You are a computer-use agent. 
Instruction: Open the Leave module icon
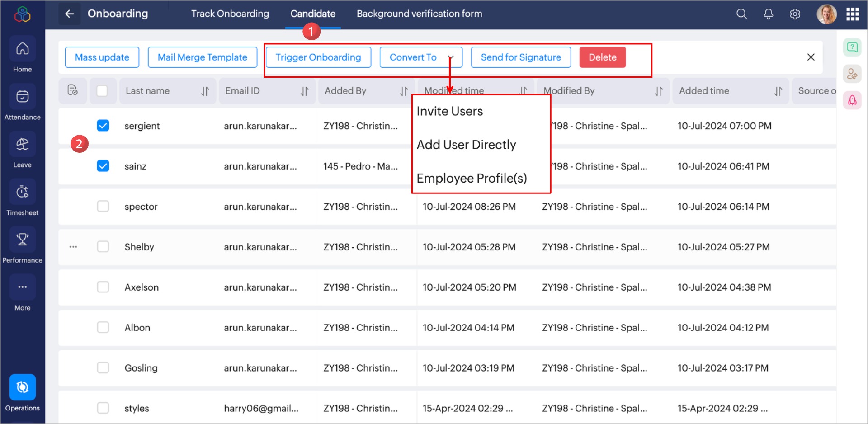click(22, 144)
